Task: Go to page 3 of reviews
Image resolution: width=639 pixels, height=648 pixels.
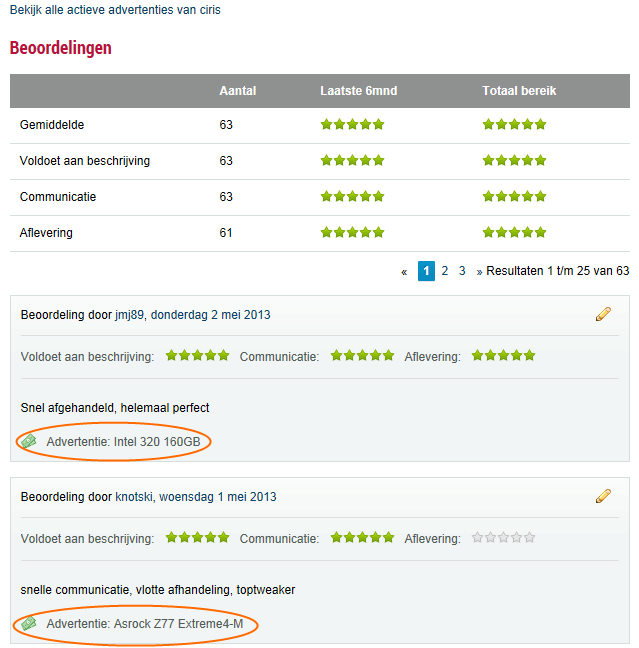Action: point(462,271)
